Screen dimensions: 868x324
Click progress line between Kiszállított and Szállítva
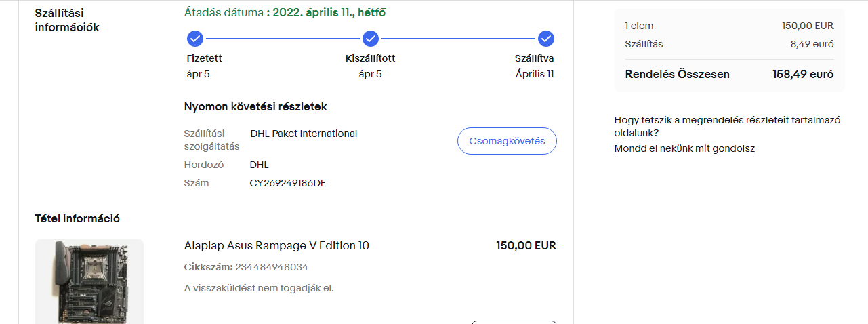(458, 38)
